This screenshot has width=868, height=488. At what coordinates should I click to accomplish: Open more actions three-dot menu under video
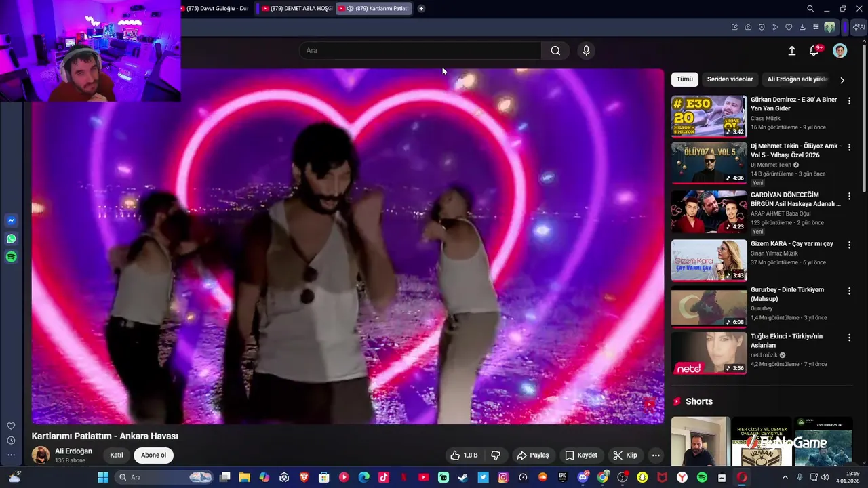655,455
